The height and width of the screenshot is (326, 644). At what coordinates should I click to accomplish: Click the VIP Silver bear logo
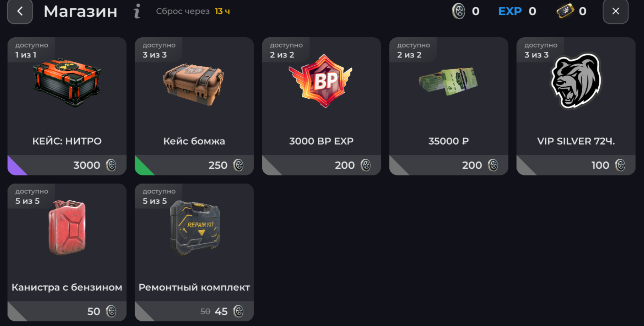[x=576, y=81]
